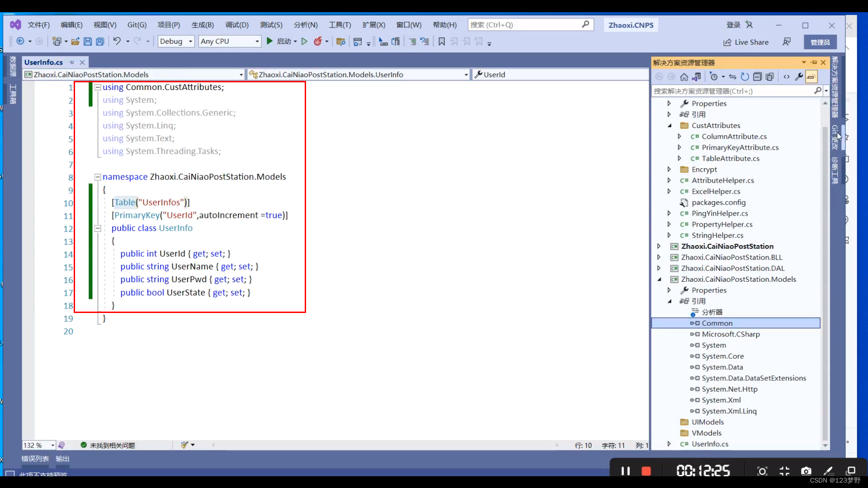Click the feedback icon beside Live Share
The height and width of the screenshot is (488, 868).
click(787, 42)
